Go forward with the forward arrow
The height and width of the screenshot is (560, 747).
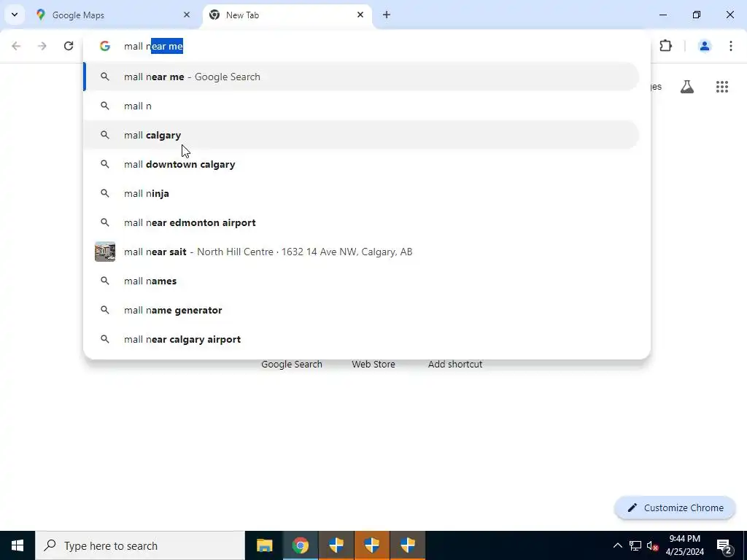coord(42,46)
